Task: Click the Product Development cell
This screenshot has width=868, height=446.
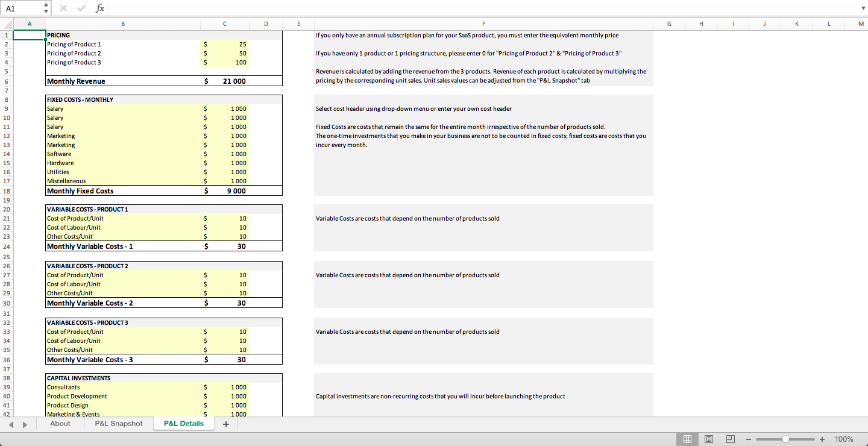Action: 122,396
